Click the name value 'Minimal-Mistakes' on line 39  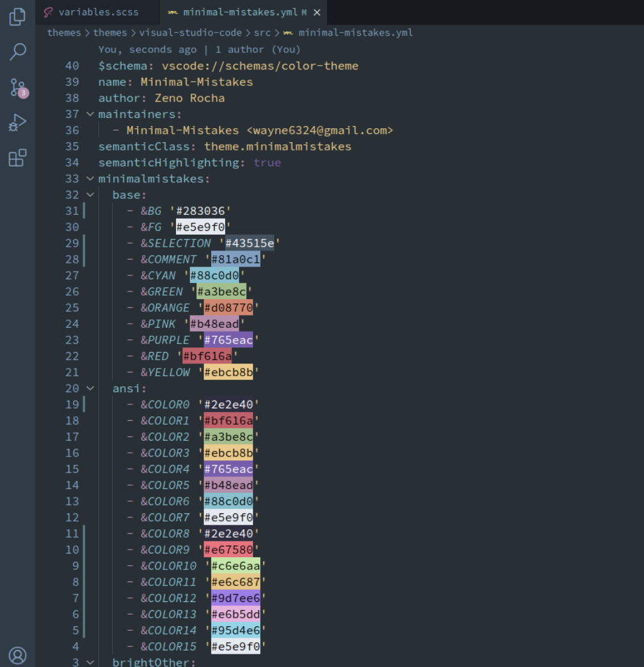197,82
